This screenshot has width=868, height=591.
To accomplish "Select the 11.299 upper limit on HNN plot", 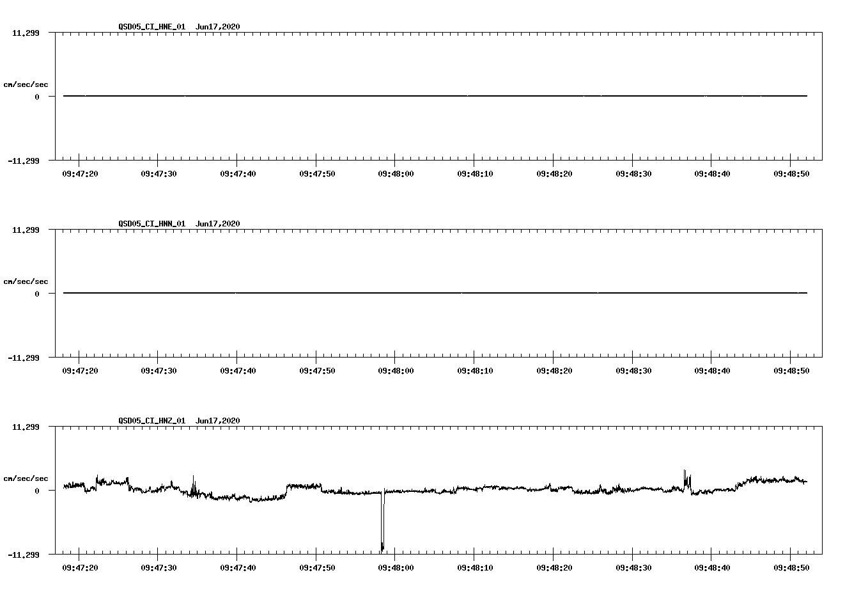I will (26, 230).
